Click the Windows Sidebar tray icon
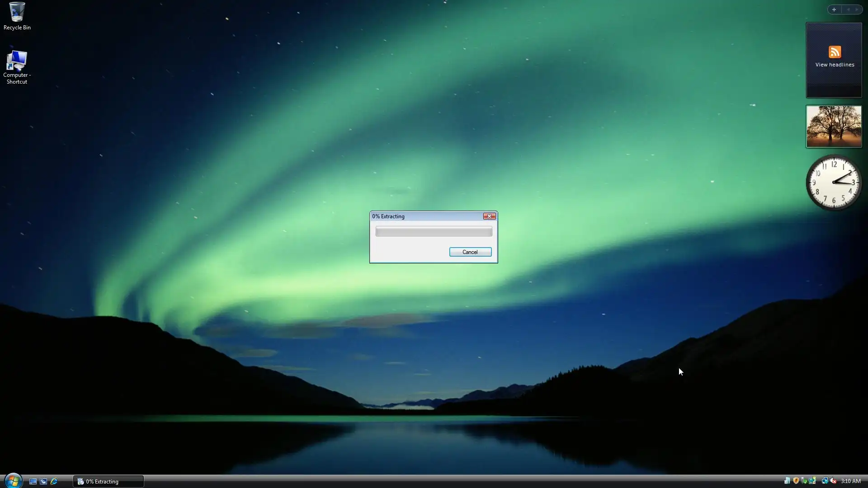This screenshot has height=488, width=868. pos(812,480)
